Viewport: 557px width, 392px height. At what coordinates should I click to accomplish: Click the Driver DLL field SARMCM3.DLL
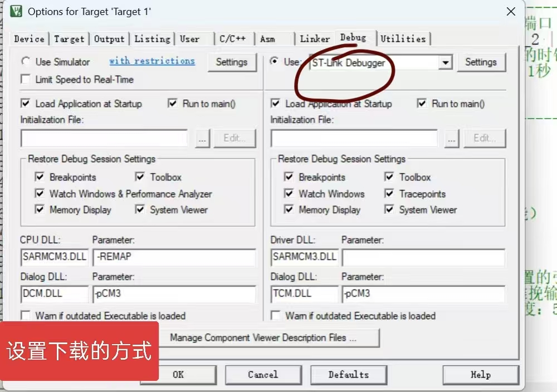pyautogui.click(x=305, y=257)
